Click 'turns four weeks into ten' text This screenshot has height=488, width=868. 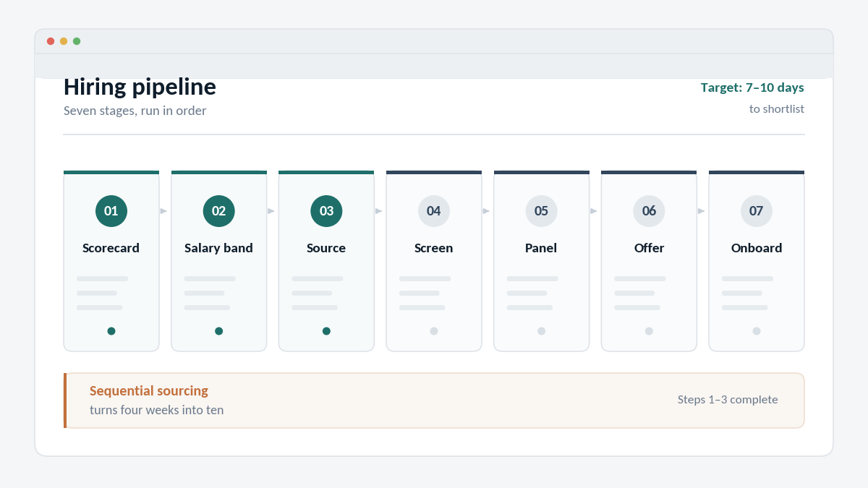coord(157,410)
